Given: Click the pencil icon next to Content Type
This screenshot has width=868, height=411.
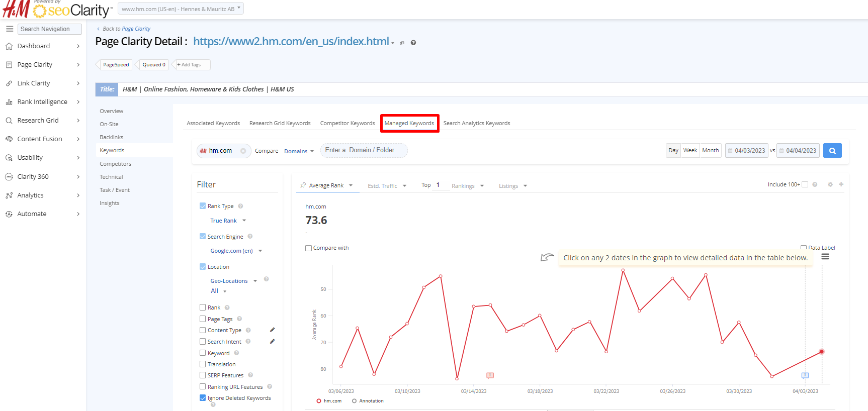Looking at the screenshot, I should [273, 330].
